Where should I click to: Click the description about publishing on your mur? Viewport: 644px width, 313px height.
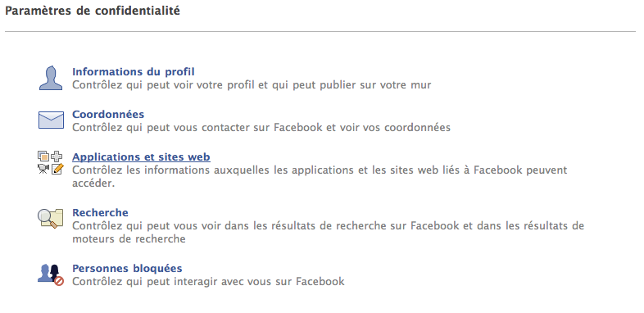point(252,85)
